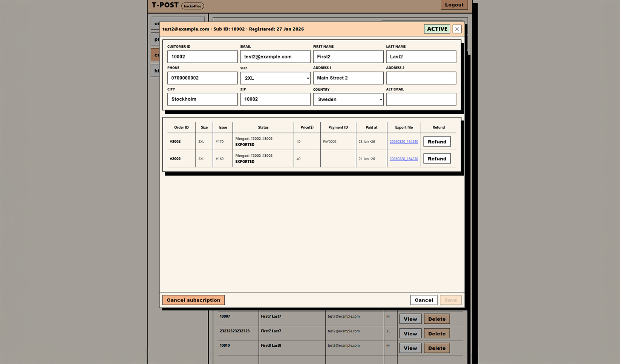Click the Cancel subscription button
The width and height of the screenshot is (620, 364).
pyautogui.click(x=193, y=300)
